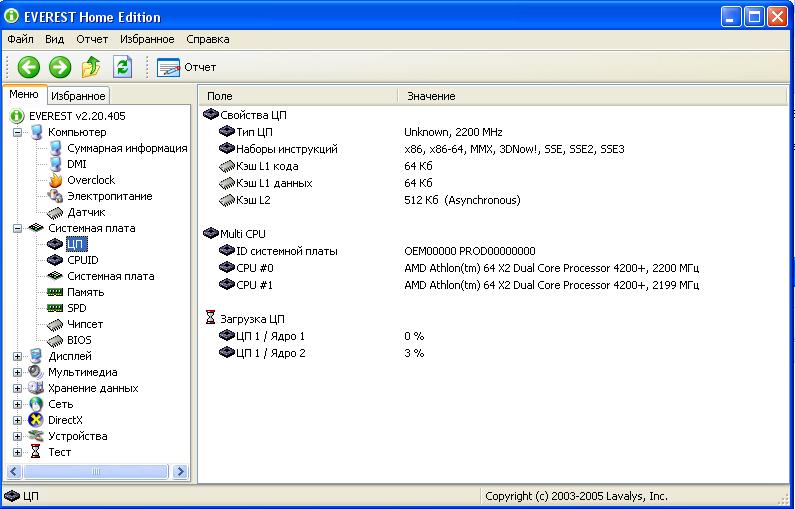795x509 pixels.
Task: Collapse the Компьютер tree node
Action: pos(17,132)
